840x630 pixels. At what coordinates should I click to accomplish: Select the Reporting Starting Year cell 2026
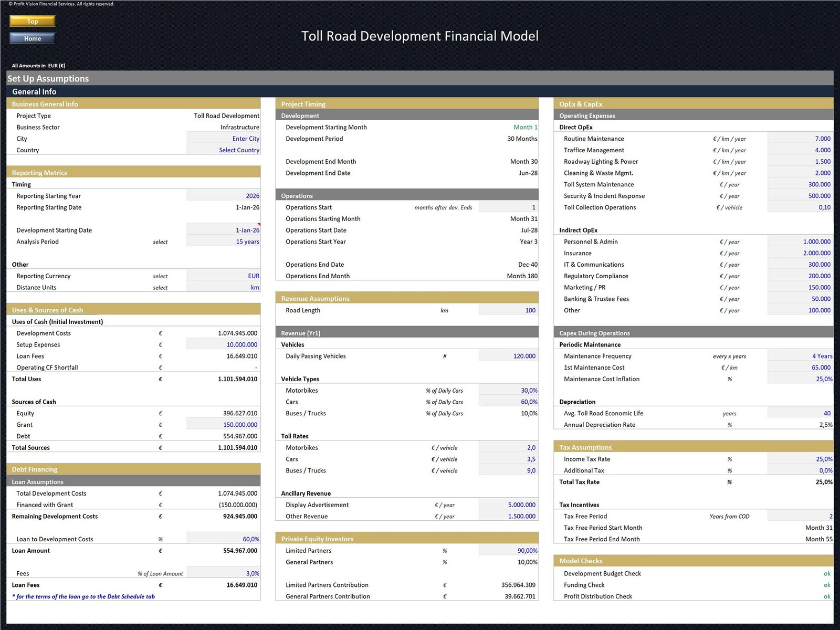223,196
